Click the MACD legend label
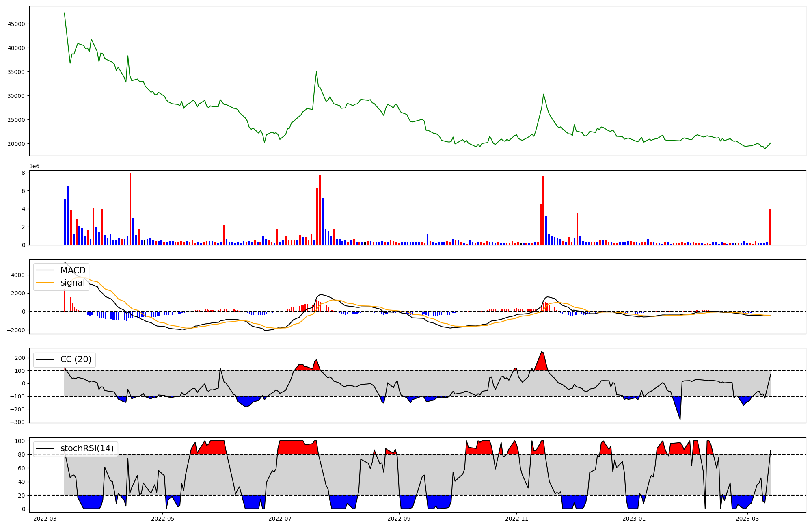 [73, 270]
